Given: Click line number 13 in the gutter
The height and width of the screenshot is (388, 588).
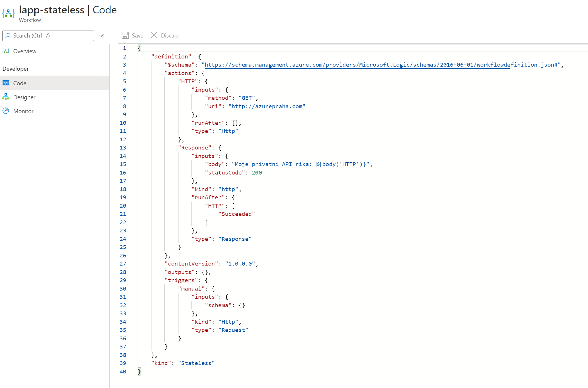Looking at the screenshot, I should pyautogui.click(x=123, y=148).
